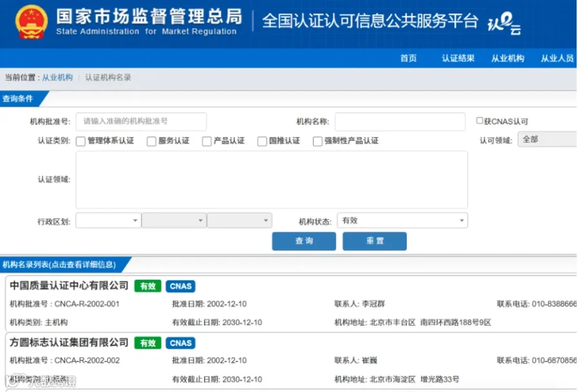Image resolution: width=581 pixels, height=392 pixels.
Task: Tick the 管理体系认证 checkbox
Action: coord(81,141)
